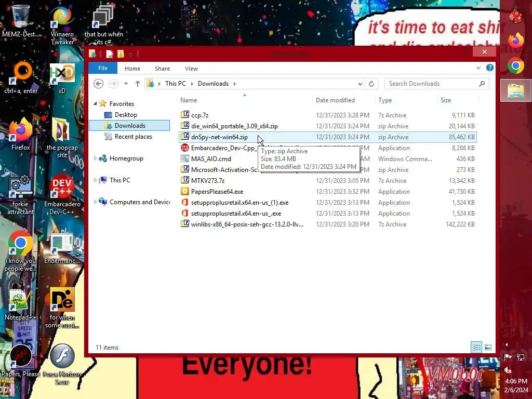Viewport: 532px width, 399px height.
Task: Open the Action Center flag tray icon
Action: pyautogui.click(x=508, y=357)
